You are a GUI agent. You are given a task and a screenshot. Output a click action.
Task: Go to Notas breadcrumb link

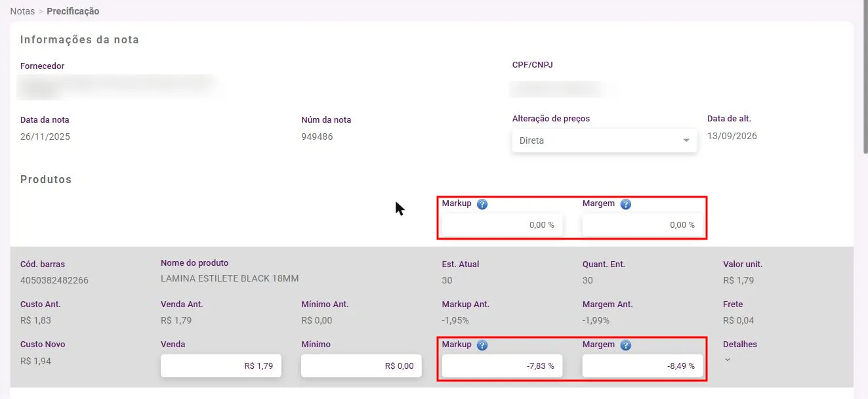coord(22,11)
